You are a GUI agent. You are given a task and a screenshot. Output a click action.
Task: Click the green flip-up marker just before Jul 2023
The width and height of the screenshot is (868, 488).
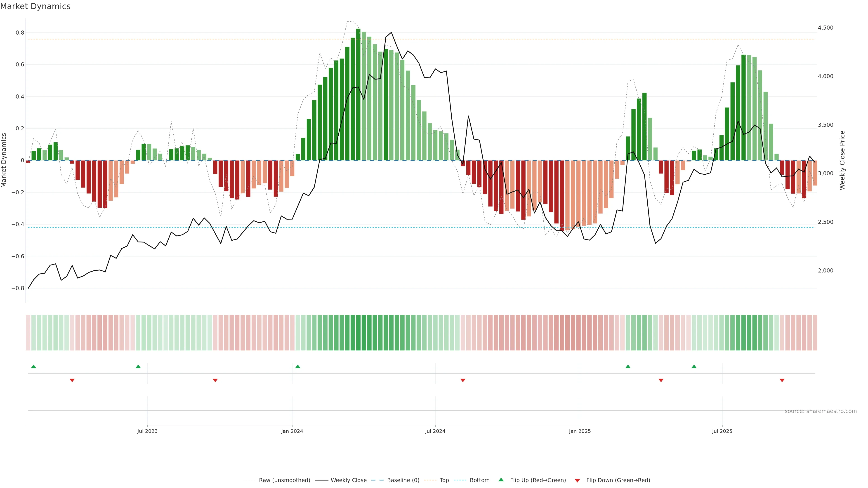pyautogui.click(x=138, y=366)
